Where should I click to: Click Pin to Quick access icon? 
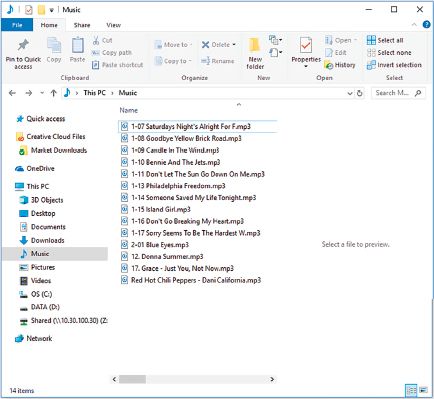23,45
